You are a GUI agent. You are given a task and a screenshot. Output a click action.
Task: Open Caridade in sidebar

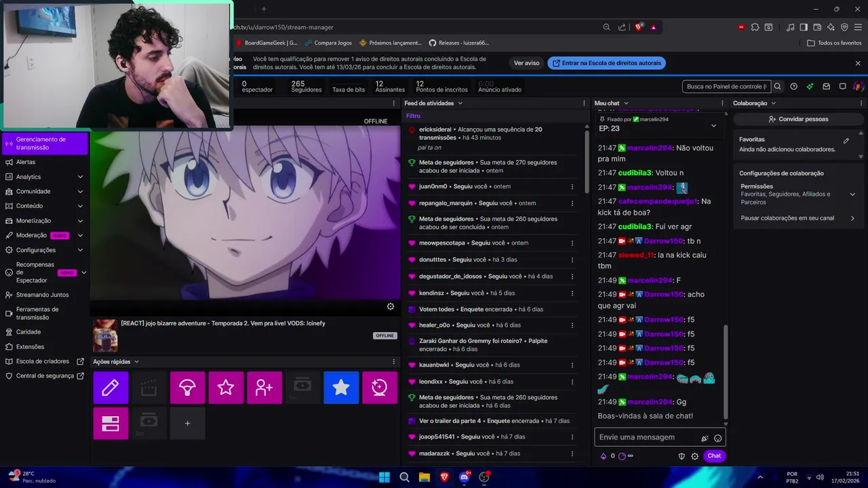[45, 332]
